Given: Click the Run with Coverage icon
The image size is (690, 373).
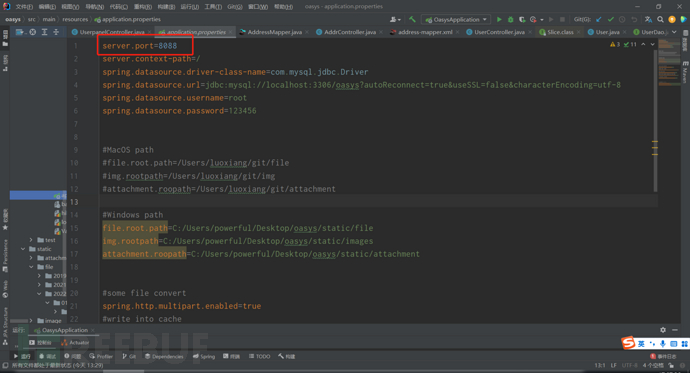Looking at the screenshot, I should coord(522,19).
